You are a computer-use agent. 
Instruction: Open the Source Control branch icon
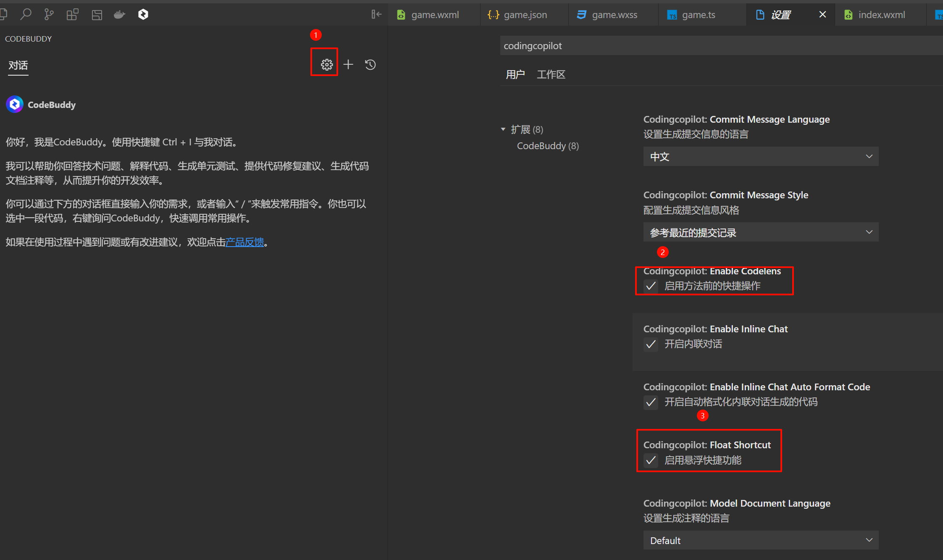pos(49,15)
